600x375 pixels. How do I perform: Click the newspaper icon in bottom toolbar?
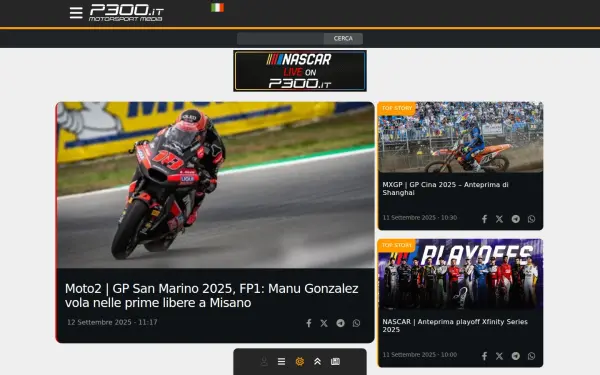pos(335,362)
